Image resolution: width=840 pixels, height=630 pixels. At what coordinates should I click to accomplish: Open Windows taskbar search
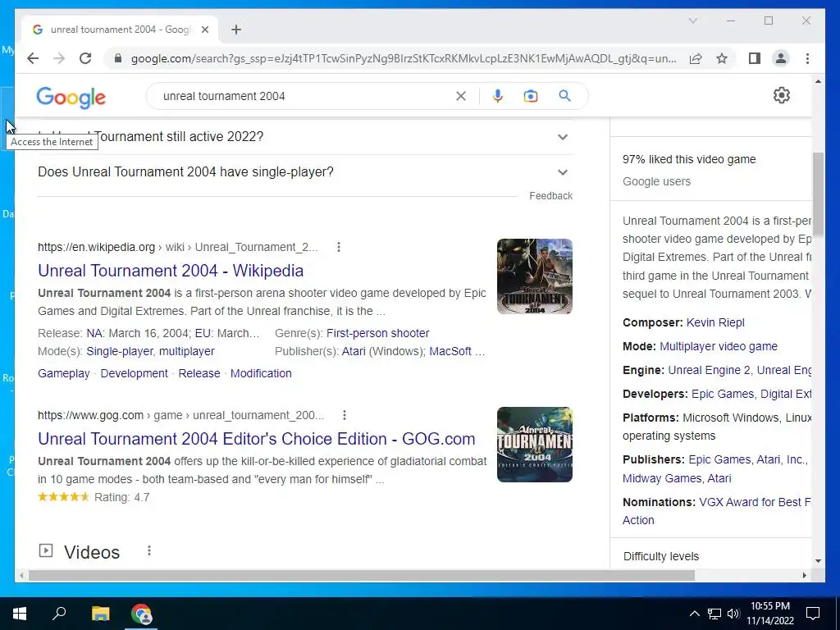click(59, 614)
